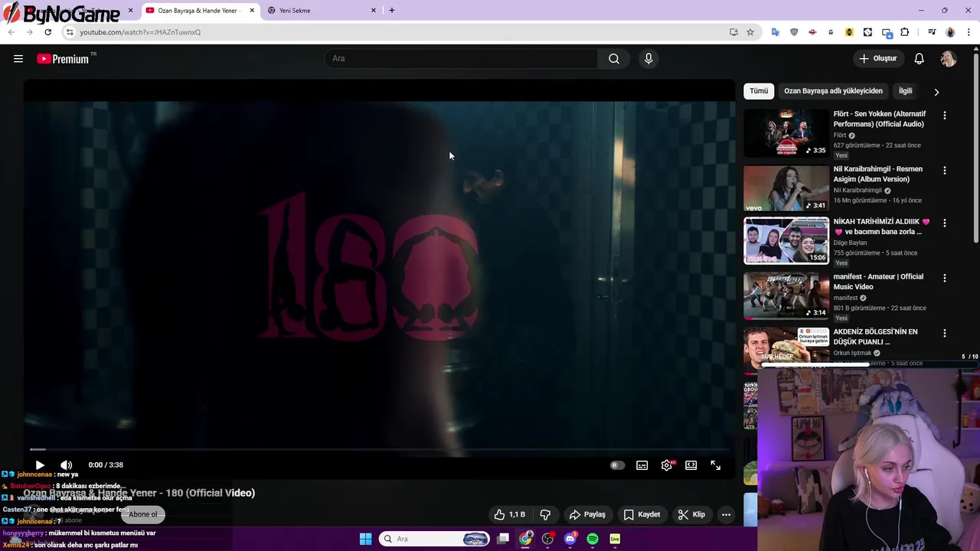Viewport: 980px width, 551px height.
Task: Select the Tümü filter chip
Action: click(x=759, y=91)
